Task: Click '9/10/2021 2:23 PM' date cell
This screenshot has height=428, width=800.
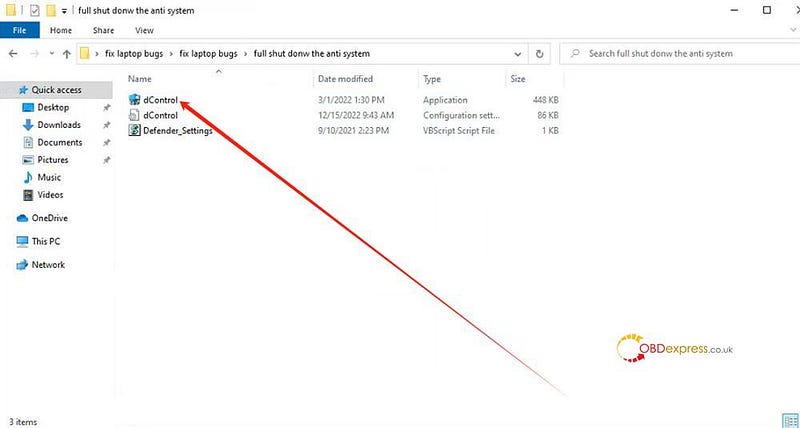Action: (x=353, y=131)
